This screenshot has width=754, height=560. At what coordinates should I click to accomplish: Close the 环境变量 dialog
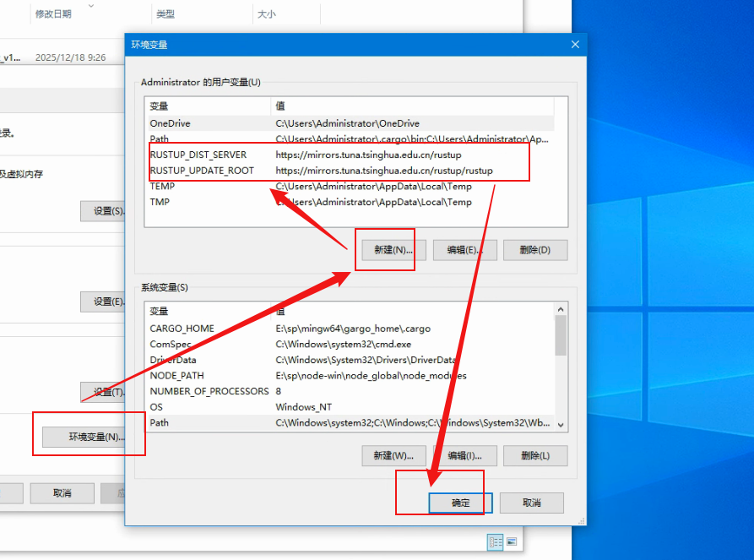click(575, 44)
